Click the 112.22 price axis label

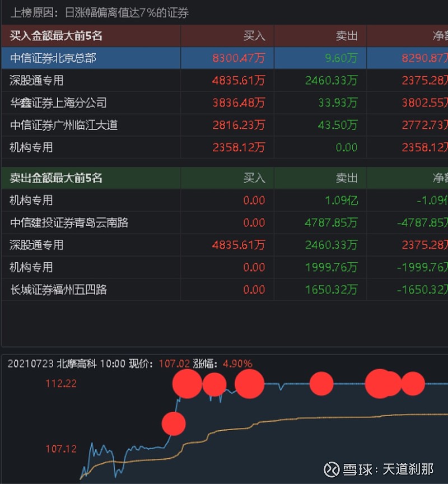point(61,383)
